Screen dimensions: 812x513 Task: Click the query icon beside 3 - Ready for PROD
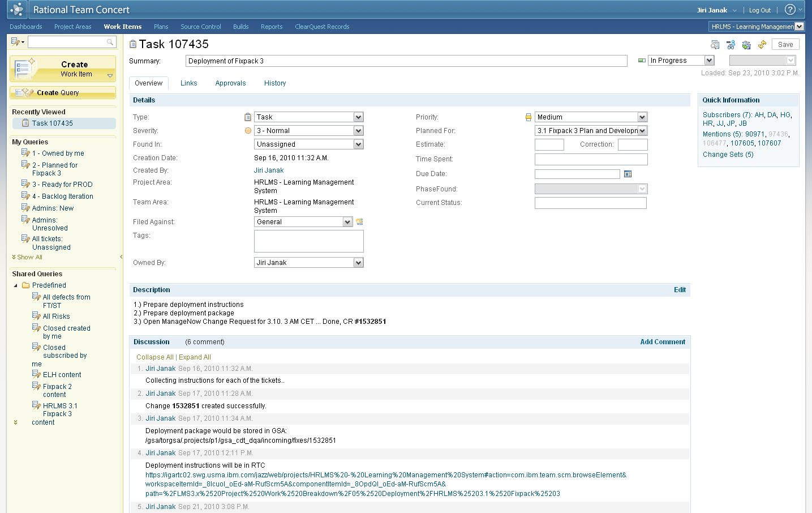[x=25, y=184]
